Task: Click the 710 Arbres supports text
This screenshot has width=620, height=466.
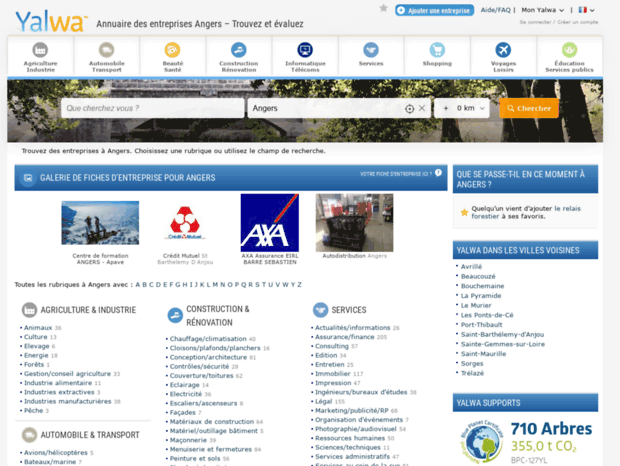Action: click(551, 428)
